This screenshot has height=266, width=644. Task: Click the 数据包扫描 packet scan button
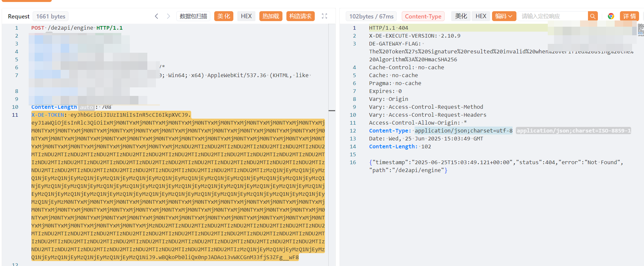point(193,16)
